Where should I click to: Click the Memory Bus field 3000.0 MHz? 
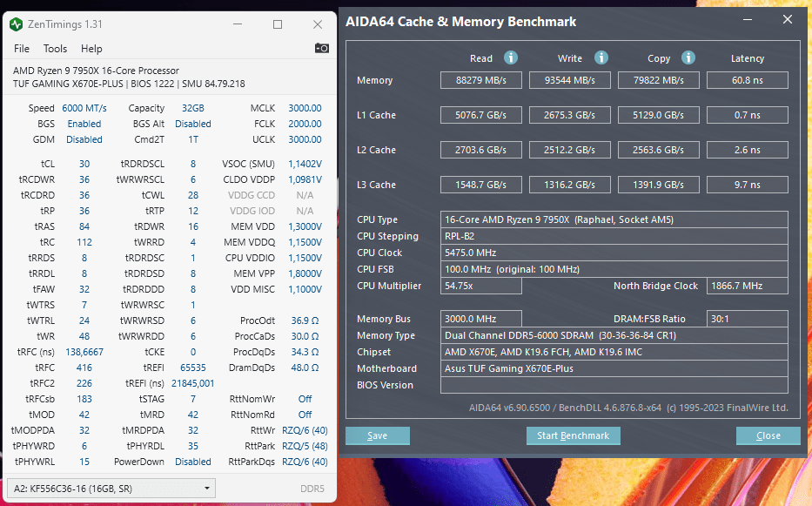[481, 319]
